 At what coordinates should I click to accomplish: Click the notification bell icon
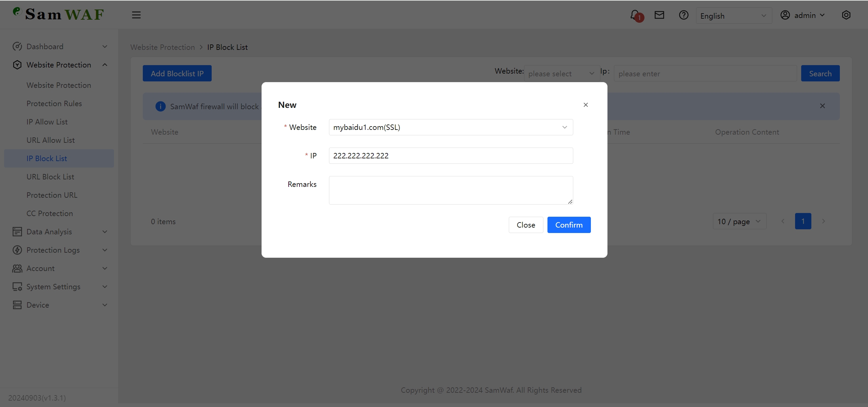click(x=635, y=15)
